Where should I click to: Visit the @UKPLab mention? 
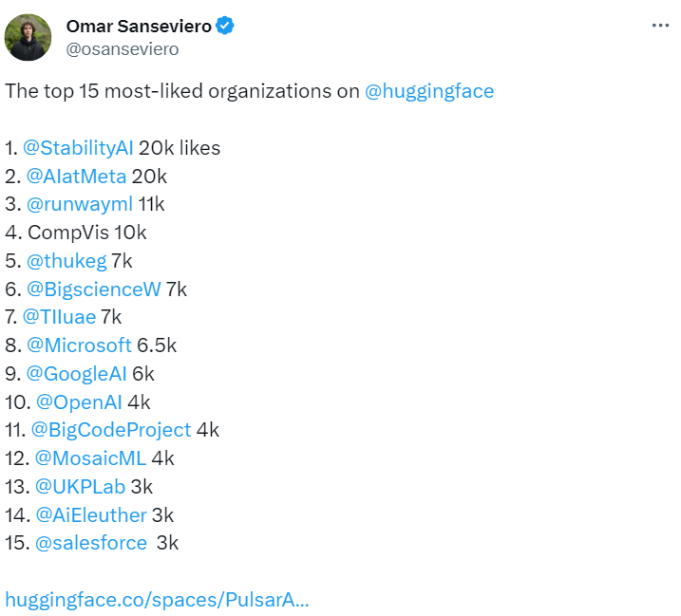(x=80, y=487)
